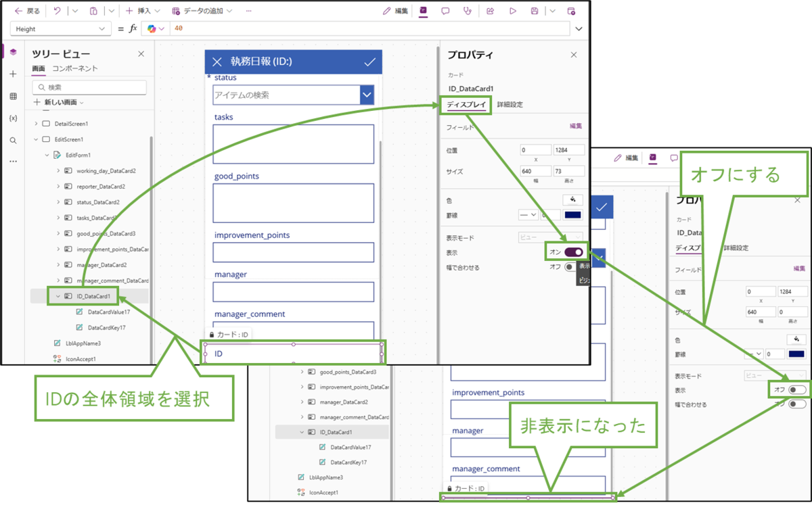The width and height of the screenshot is (812, 505).
Task: Click the insert plus icon in the left rail
Action: click(x=13, y=74)
